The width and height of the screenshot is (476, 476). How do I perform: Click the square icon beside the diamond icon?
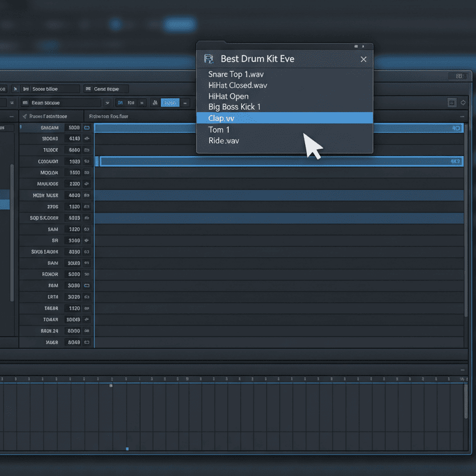tap(452, 103)
